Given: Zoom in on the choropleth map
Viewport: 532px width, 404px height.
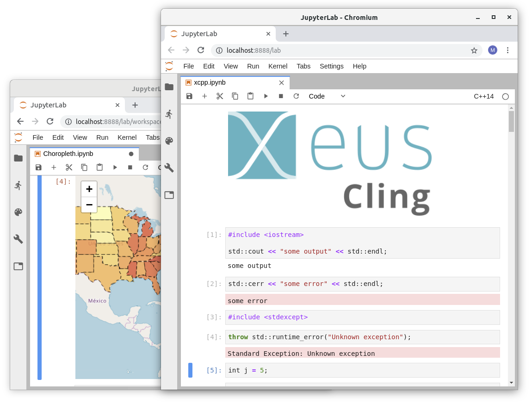Looking at the screenshot, I should tap(89, 189).
